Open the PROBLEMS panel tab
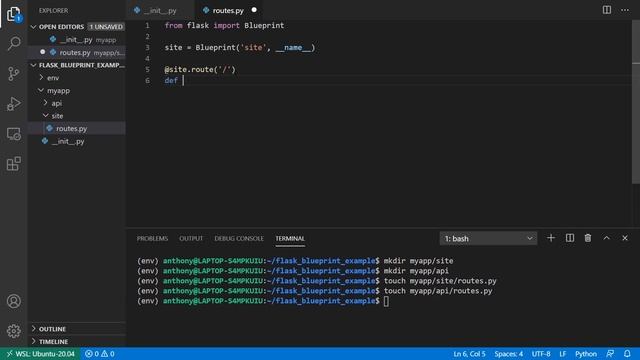Viewport: 640px width, 360px height. click(152, 238)
